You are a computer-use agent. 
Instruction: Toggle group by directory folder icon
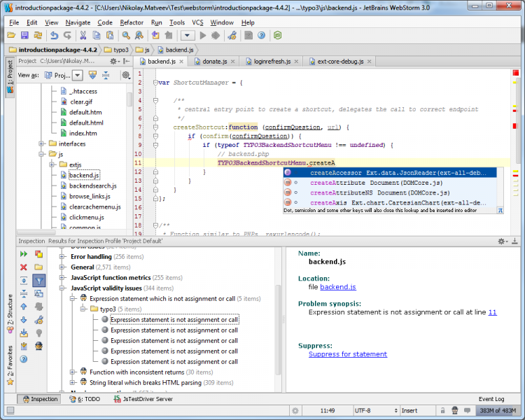coord(38,267)
